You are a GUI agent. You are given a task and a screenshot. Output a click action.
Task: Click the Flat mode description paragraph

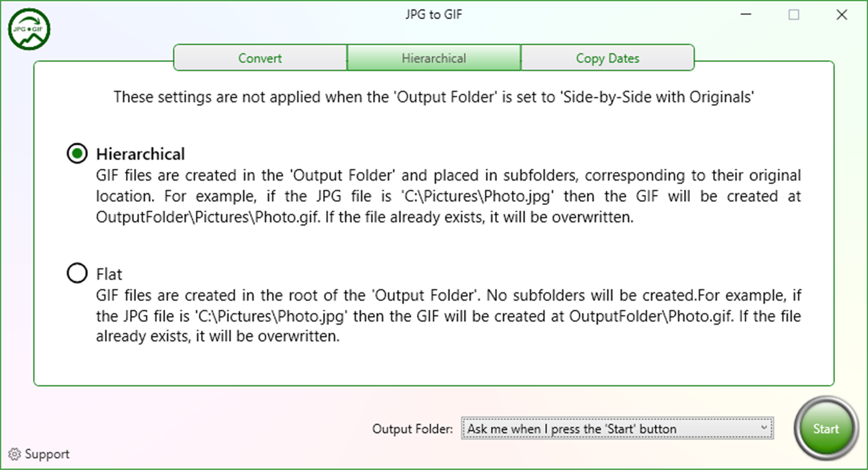[x=447, y=316]
